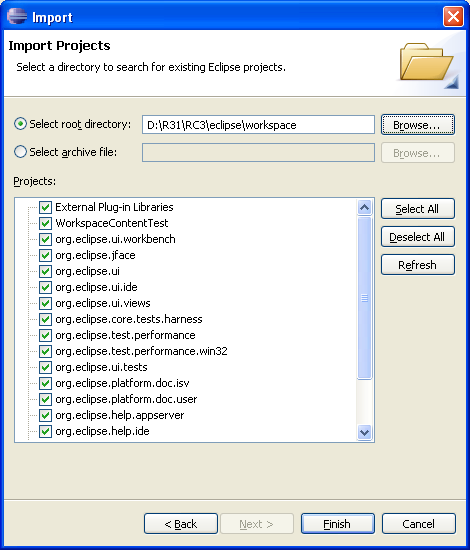Viewport: 470px width, 550px height.
Task: Click the Eclipse icon in title bar
Action: (x=17, y=16)
